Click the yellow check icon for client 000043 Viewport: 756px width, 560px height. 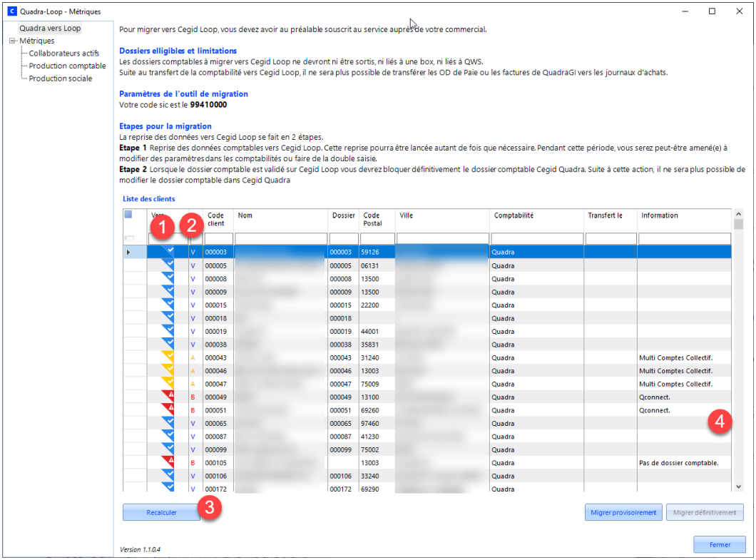[168, 357]
